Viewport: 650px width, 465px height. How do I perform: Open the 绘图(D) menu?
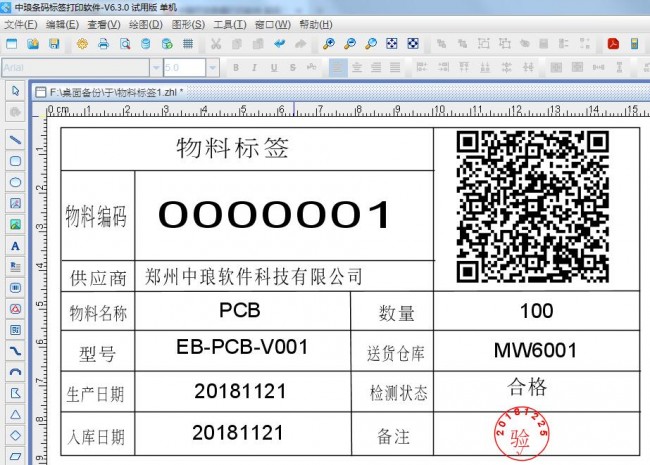(146, 24)
